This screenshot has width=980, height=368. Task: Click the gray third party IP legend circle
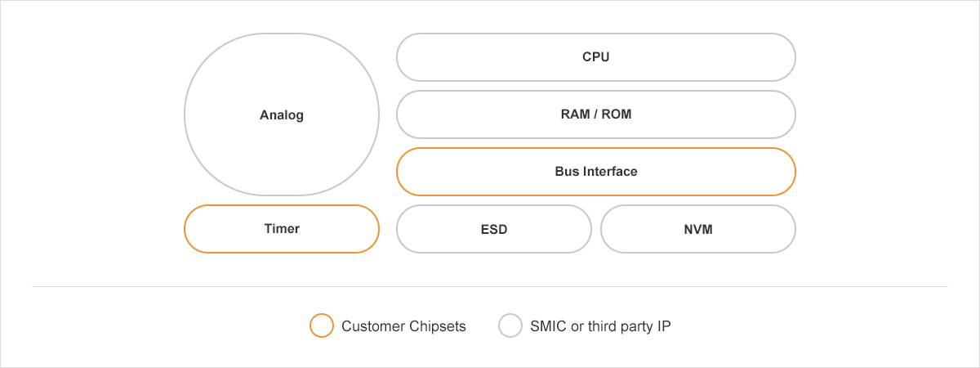coord(510,325)
